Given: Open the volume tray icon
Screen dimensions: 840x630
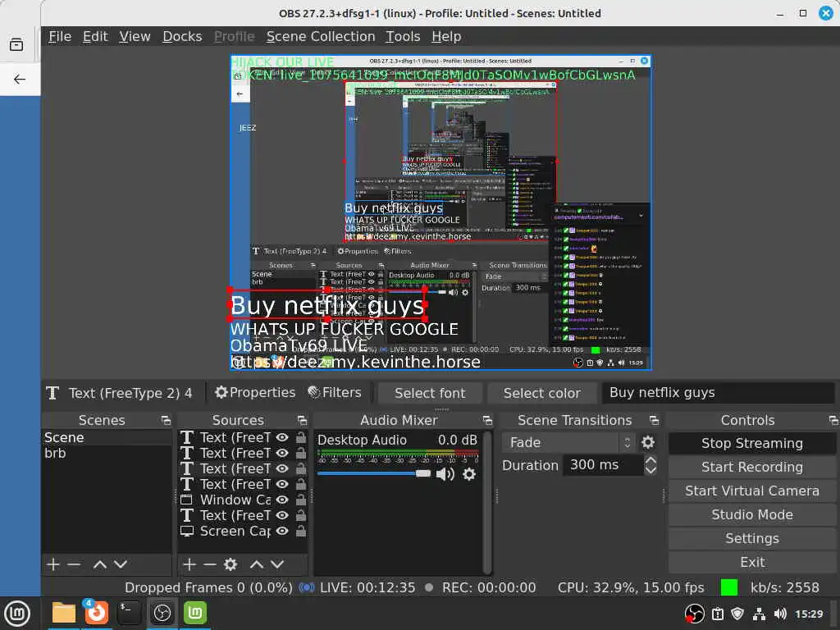Looking at the screenshot, I should coord(780,614).
